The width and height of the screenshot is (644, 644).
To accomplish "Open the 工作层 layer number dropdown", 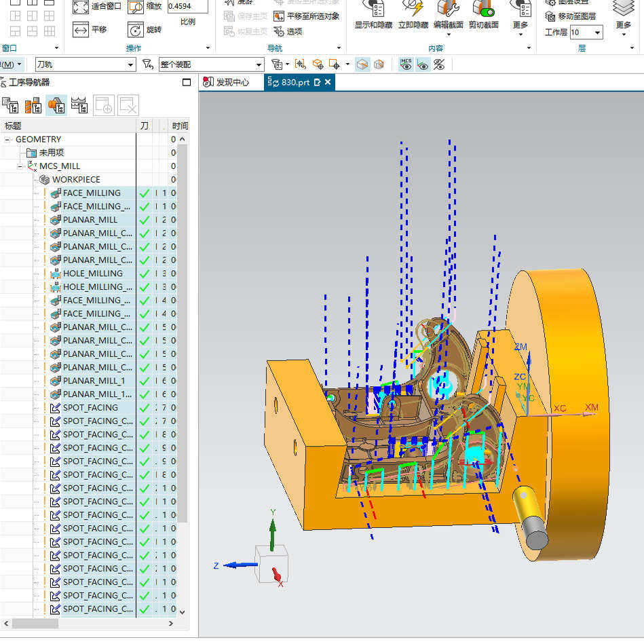I will (x=597, y=33).
